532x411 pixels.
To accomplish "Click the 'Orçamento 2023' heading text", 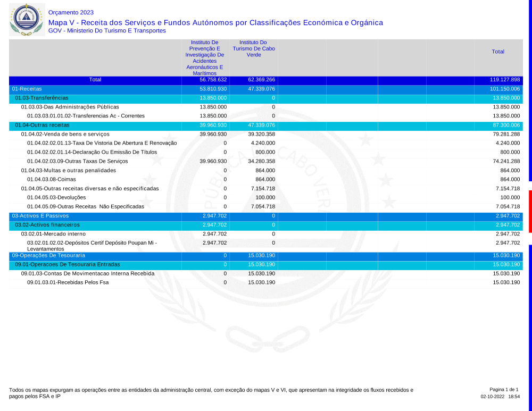I will point(71,12).
